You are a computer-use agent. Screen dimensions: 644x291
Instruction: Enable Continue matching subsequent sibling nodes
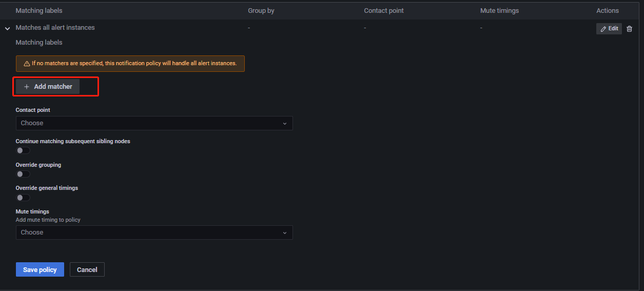(x=23, y=150)
